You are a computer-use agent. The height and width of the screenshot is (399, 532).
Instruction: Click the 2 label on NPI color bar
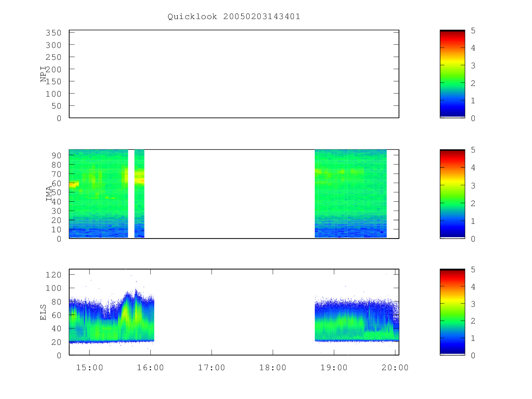473,83
